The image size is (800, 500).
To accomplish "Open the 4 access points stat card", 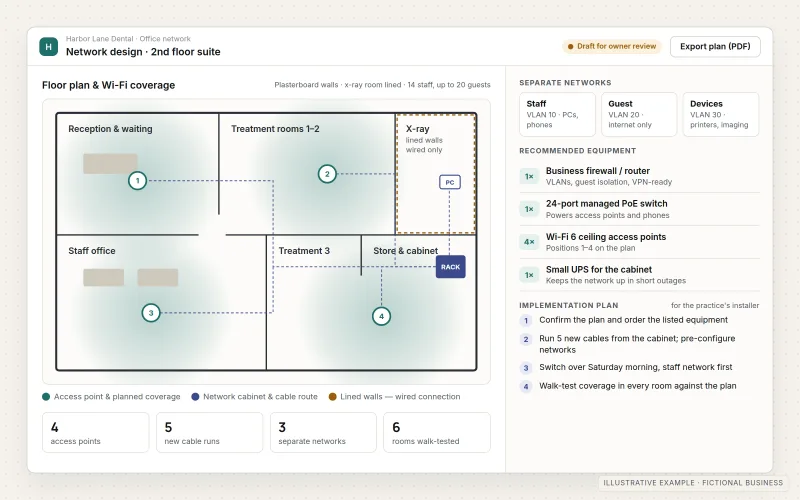I will coord(95,433).
